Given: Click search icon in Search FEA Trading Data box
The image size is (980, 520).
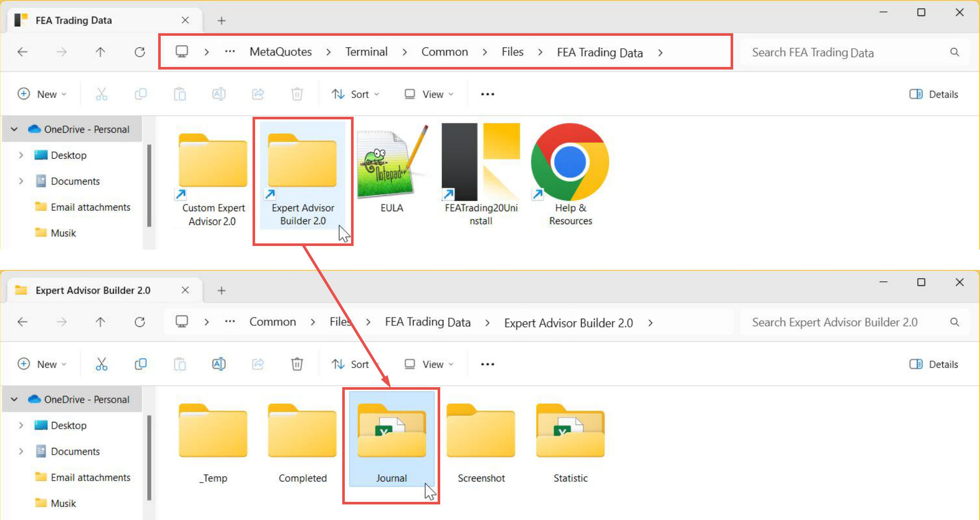Looking at the screenshot, I should (954, 52).
